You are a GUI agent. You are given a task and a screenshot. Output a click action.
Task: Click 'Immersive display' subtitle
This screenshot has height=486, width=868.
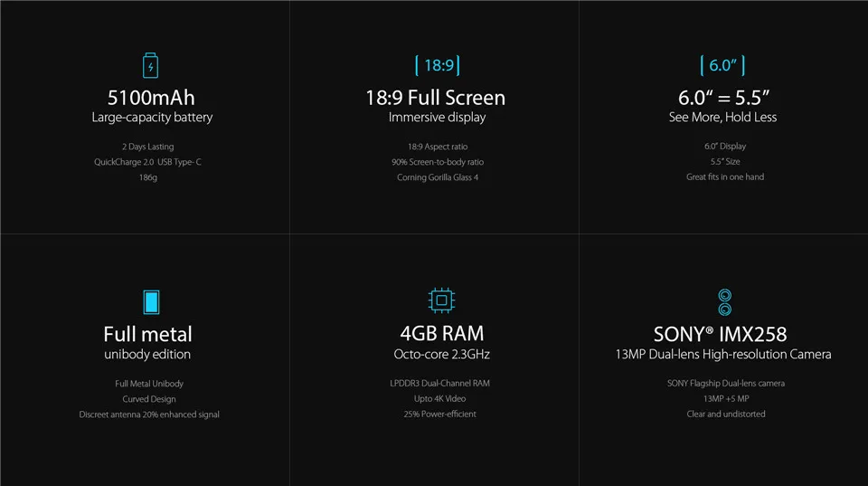(438, 118)
